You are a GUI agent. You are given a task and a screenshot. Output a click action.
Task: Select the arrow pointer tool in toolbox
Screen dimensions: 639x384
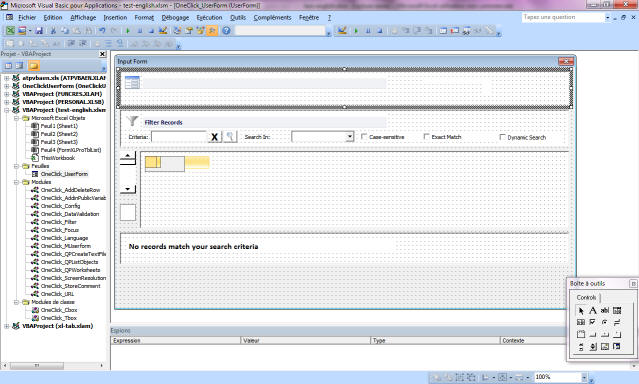581,311
